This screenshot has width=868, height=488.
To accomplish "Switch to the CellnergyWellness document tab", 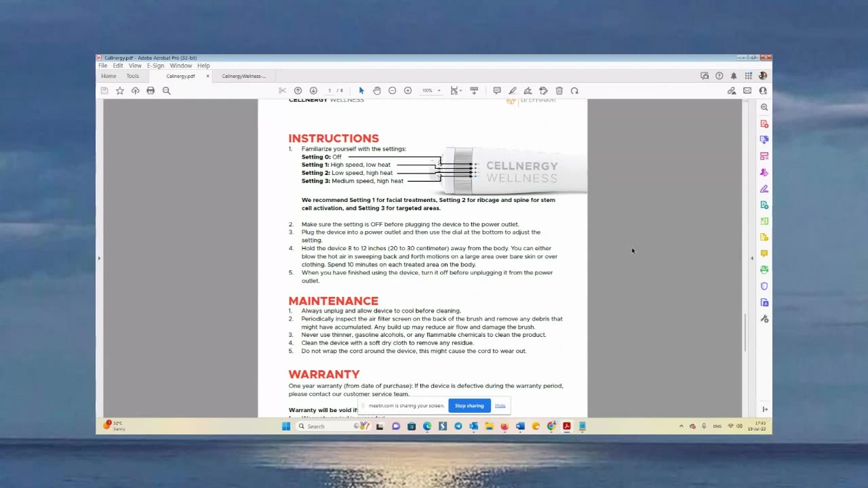I will coord(244,76).
